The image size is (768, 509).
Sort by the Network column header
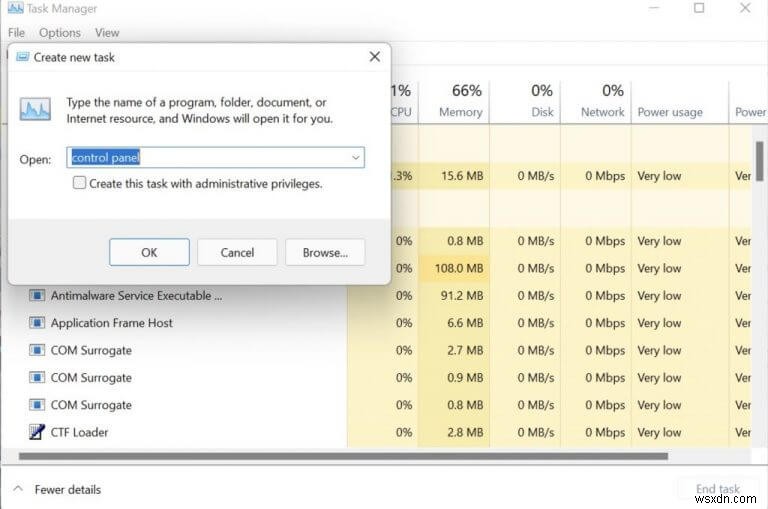point(596,101)
